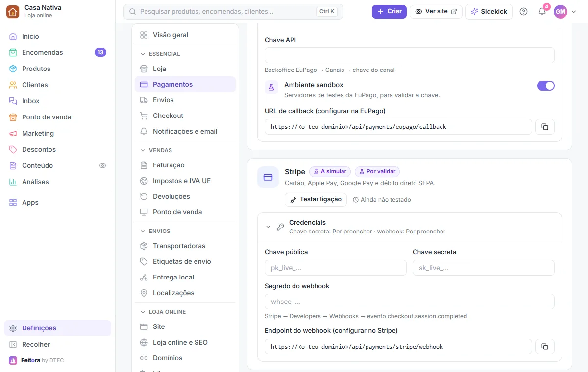Toggle the eye icon next to Conteúdo

click(102, 165)
